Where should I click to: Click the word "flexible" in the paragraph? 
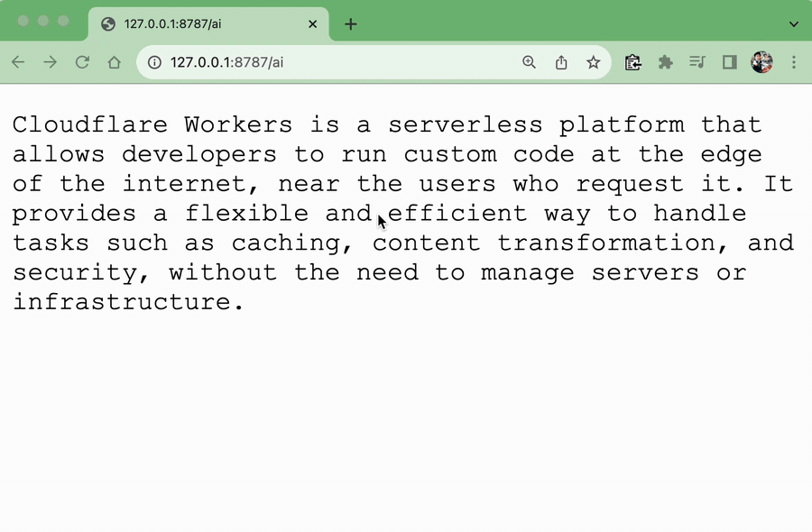coord(246,213)
